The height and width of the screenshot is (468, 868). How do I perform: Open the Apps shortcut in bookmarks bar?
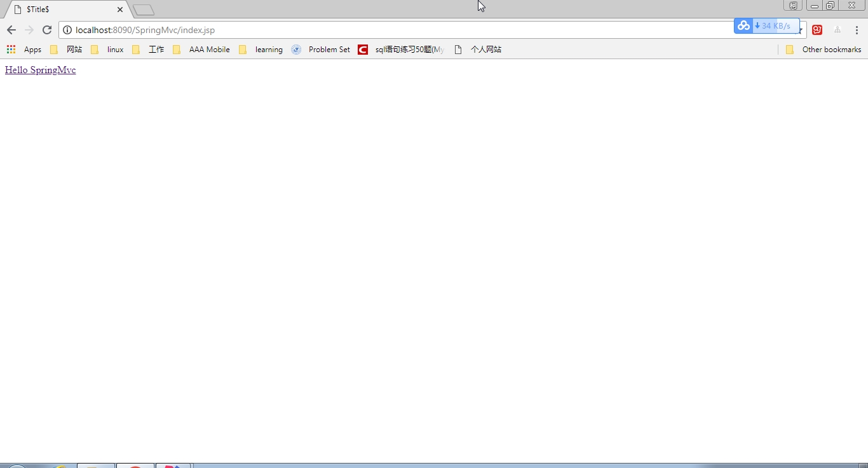(24, 49)
